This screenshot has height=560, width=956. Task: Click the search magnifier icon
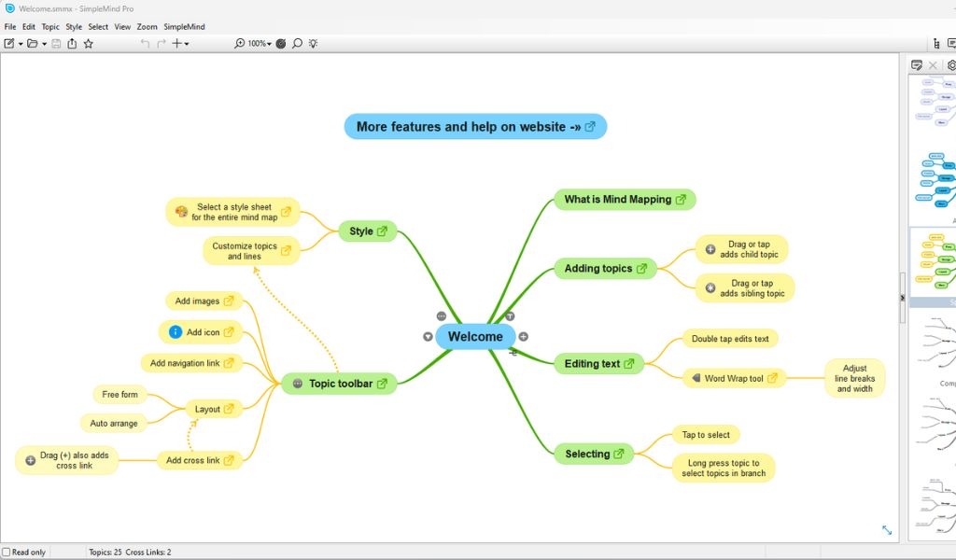tap(297, 43)
